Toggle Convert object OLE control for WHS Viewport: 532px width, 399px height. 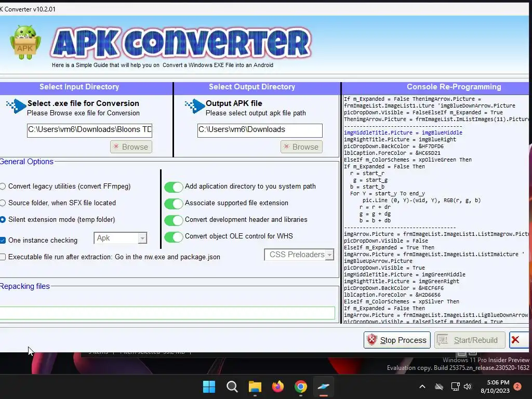pos(174,236)
